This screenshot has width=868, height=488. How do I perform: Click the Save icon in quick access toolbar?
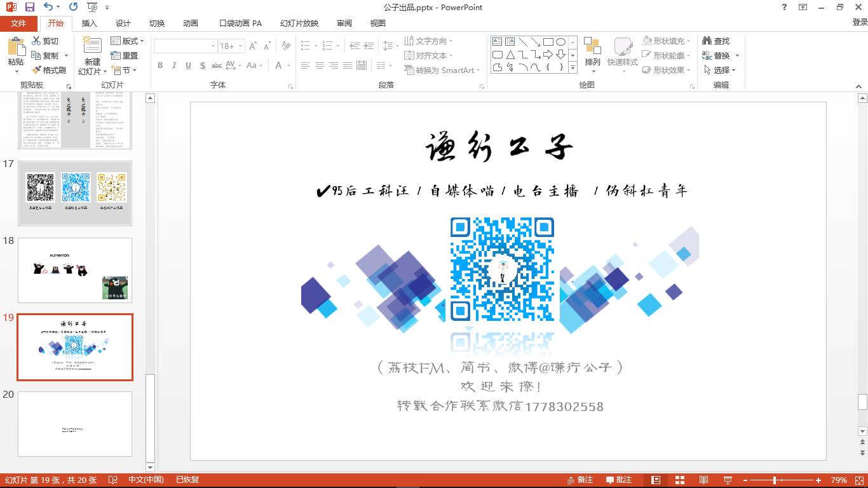point(30,7)
